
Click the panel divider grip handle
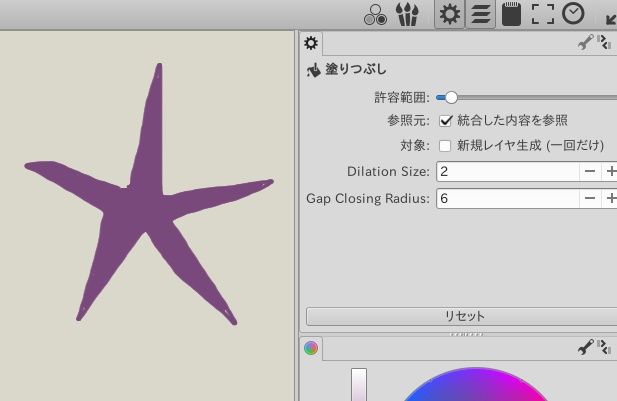(466, 334)
